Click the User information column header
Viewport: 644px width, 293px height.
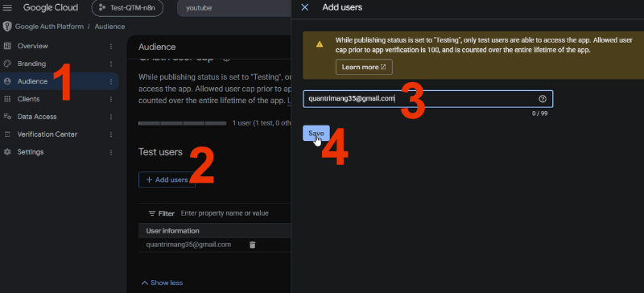[172, 231]
